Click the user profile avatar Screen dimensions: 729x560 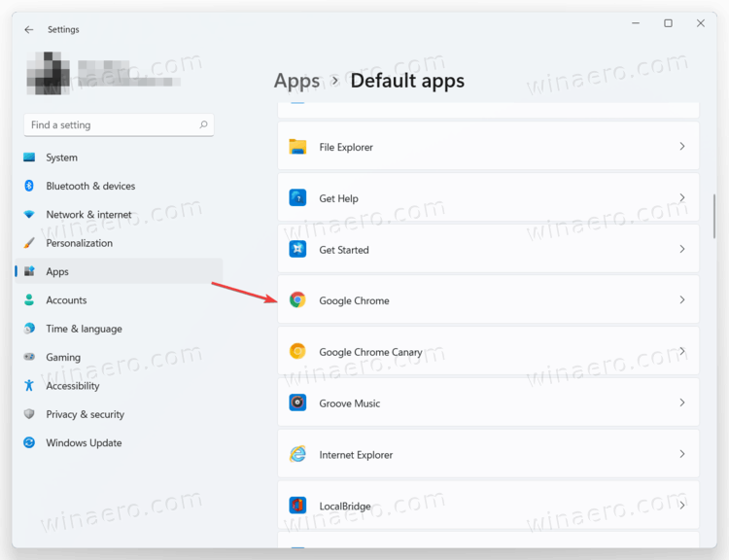pos(49,73)
